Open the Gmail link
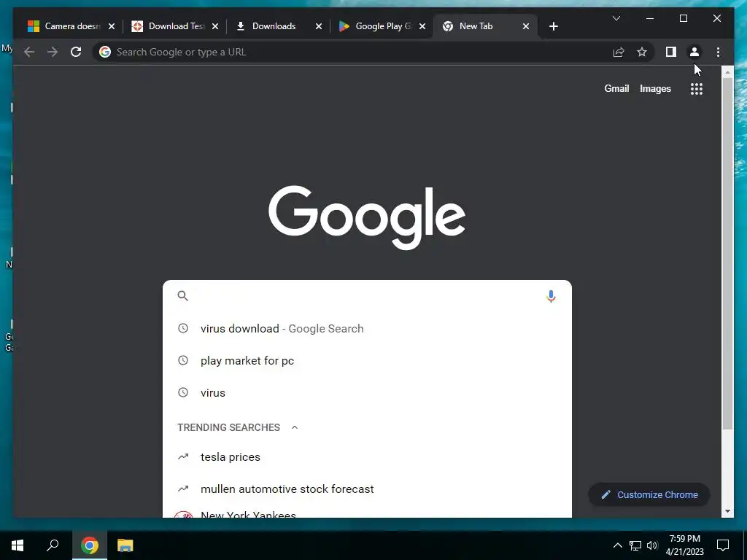 (616, 88)
